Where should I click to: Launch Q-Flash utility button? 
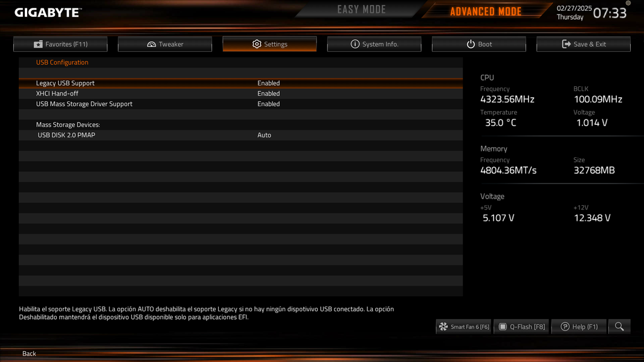(521, 327)
